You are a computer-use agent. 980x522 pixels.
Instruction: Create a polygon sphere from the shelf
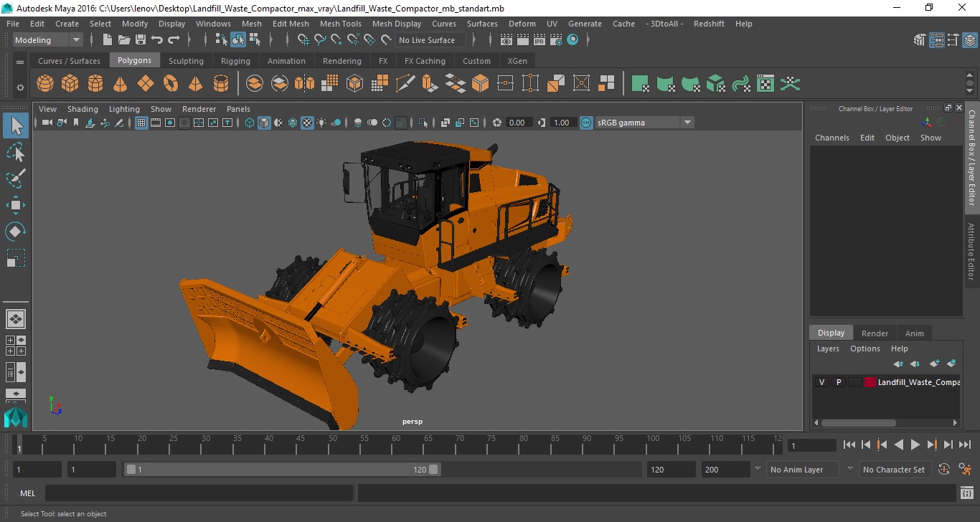click(x=45, y=84)
